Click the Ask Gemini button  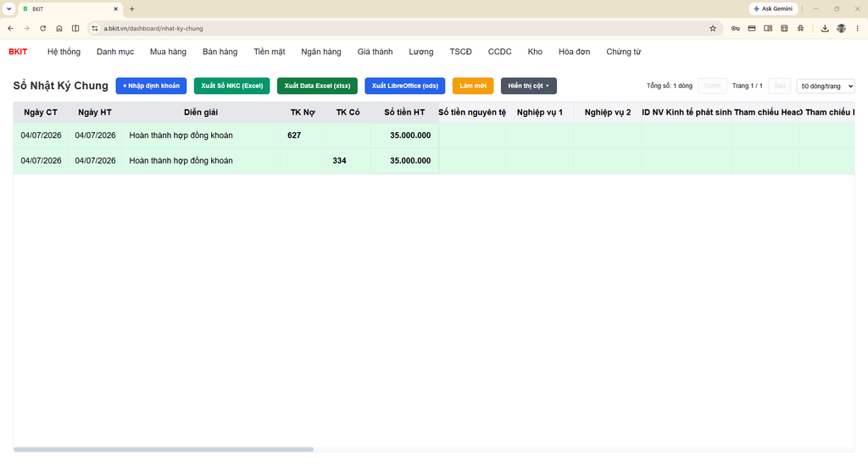pyautogui.click(x=773, y=8)
